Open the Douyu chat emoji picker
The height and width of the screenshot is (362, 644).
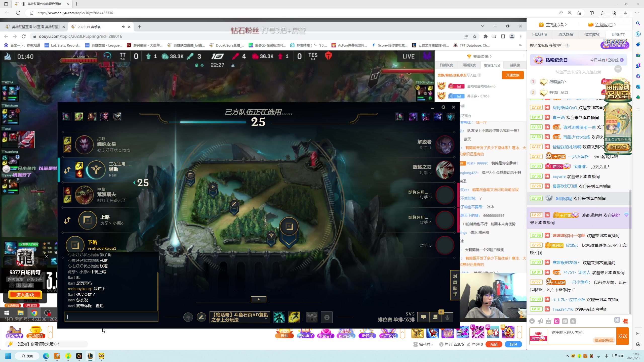point(532,321)
